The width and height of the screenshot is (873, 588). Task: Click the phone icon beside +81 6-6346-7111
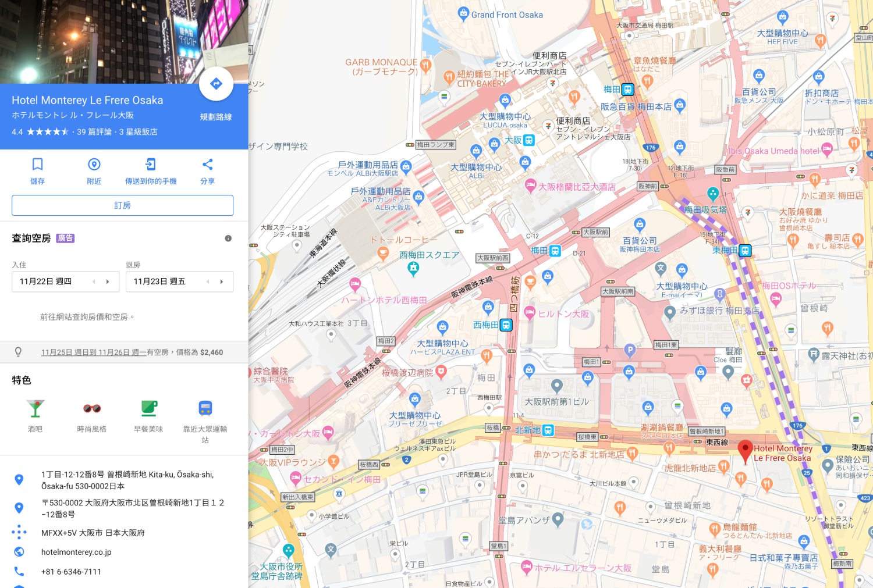coord(19,572)
